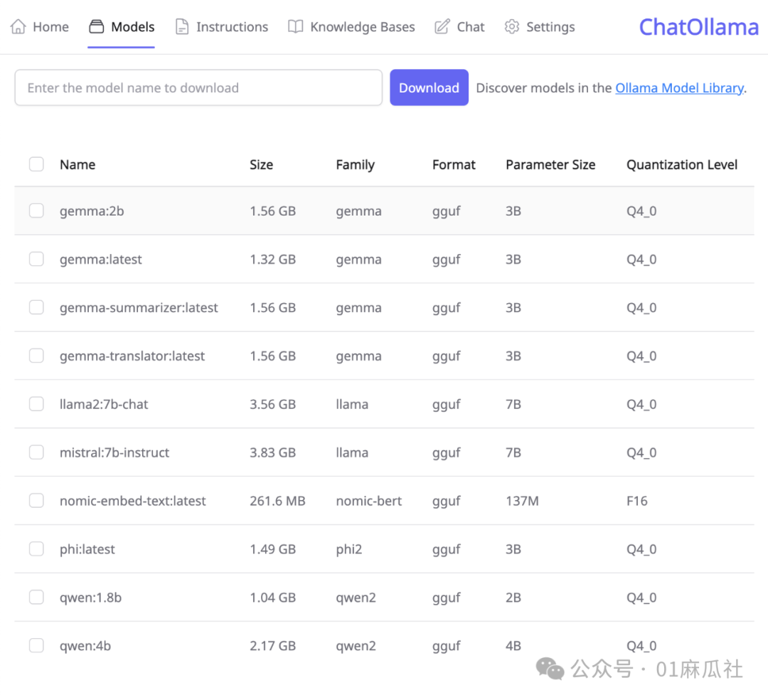This screenshot has height=700, width=768.
Task: Click the Knowledge Bases book icon
Action: pos(295,27)
